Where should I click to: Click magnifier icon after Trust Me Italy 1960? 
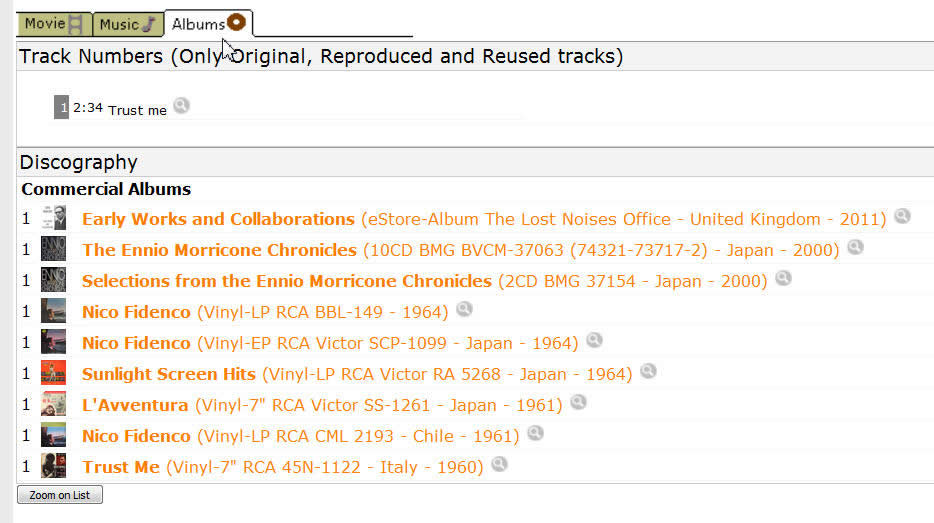click(x=499, y=464)
